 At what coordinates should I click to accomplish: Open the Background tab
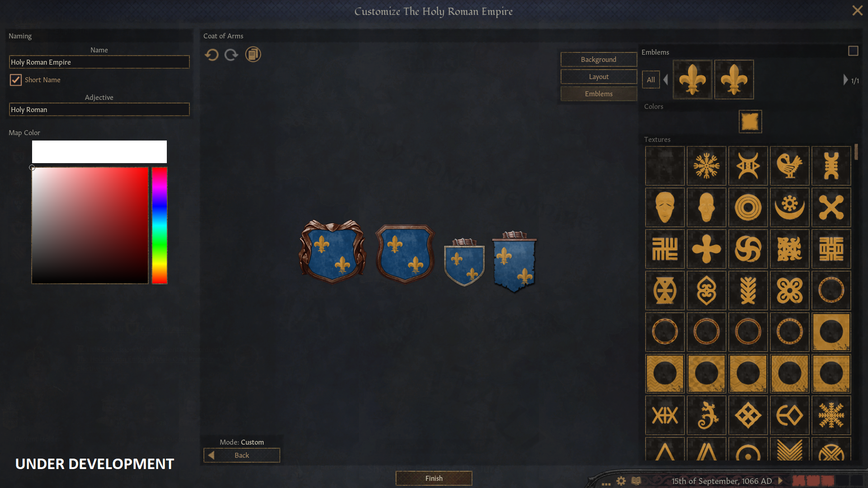click(599, 59)
